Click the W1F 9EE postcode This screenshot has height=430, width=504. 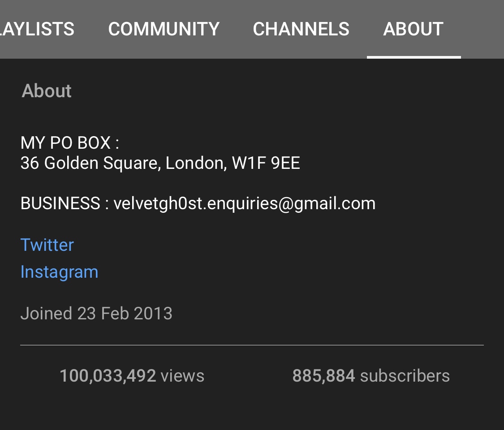point(266,163)
